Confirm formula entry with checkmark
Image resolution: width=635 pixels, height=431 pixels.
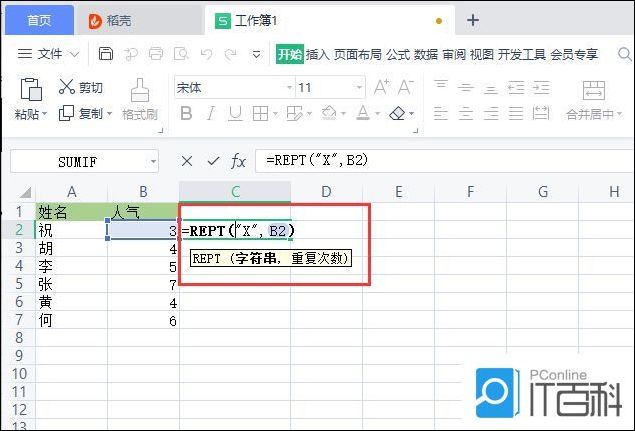[213, 161]
